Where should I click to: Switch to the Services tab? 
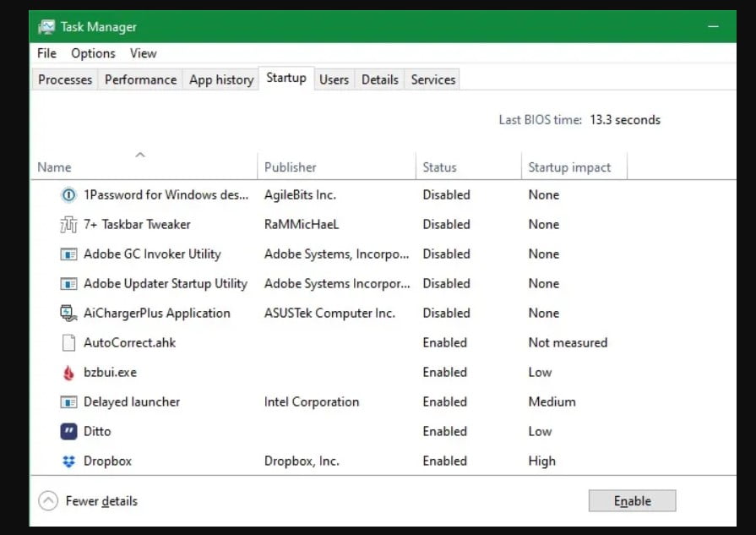[433, 79]
